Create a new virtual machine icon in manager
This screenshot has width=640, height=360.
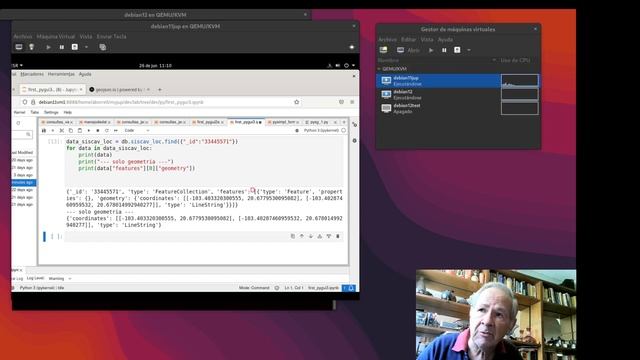point(383,50)
